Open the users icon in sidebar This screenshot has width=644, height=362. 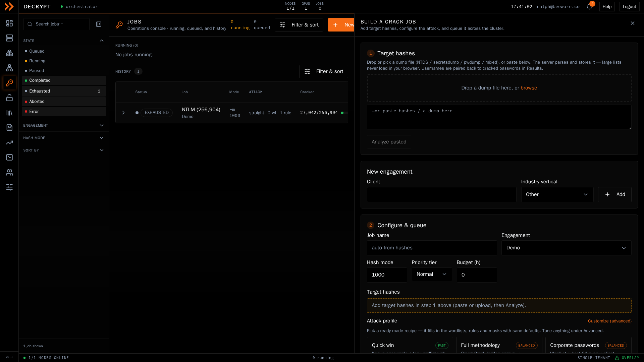tap(9, 172)
